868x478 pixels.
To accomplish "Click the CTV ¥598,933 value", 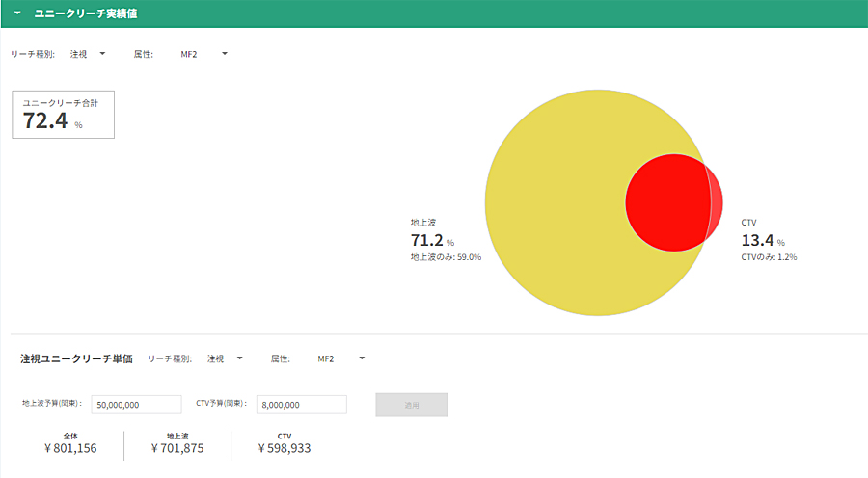I will pos(284,448).
